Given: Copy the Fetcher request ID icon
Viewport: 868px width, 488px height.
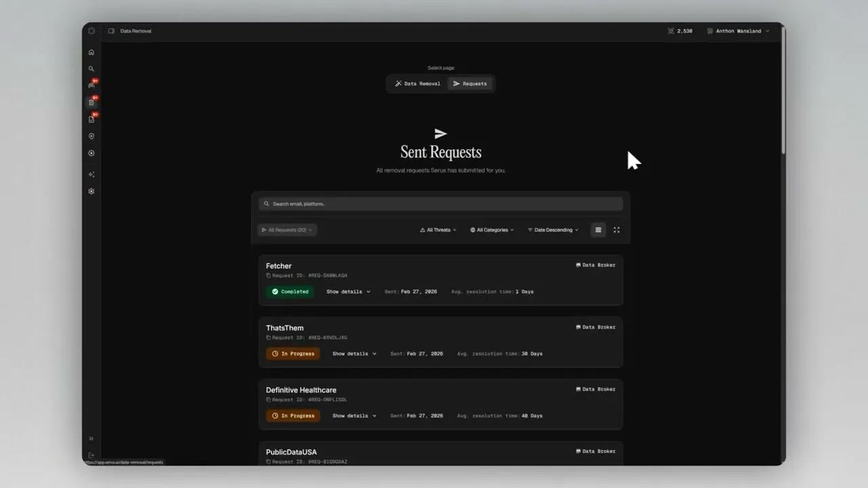Looking at the screenshot, I should pyautogui.click(x=269, y=276).
